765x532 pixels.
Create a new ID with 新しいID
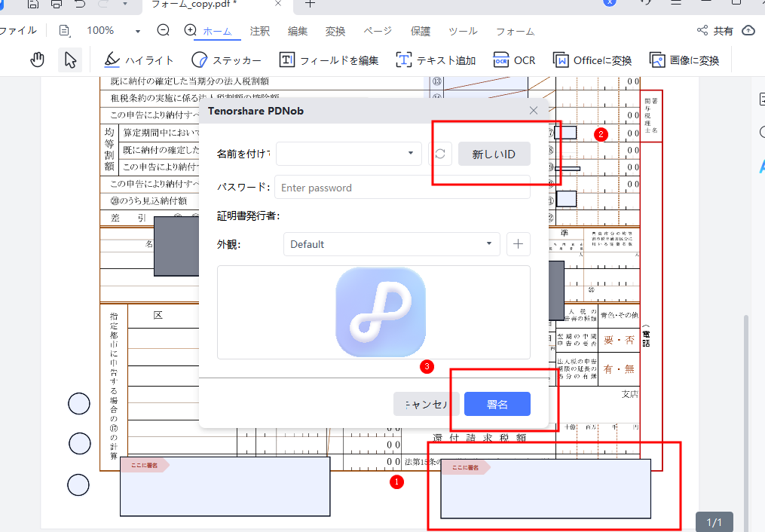click(494, 154)
